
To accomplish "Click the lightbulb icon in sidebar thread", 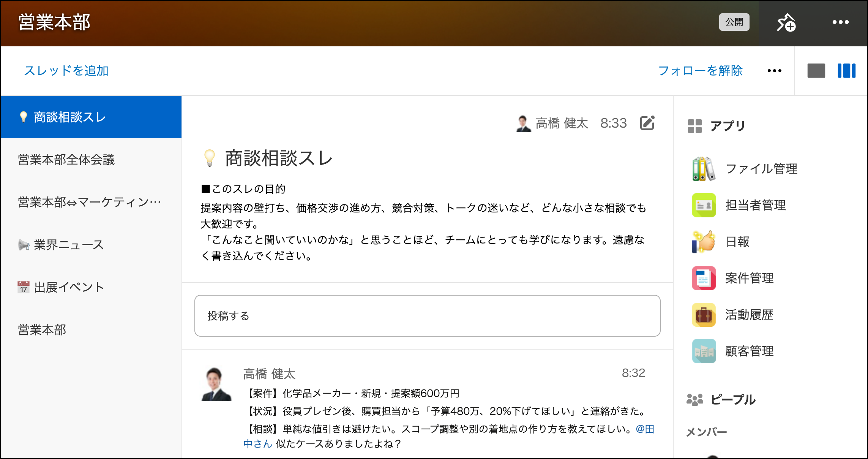I will point(24,117).
